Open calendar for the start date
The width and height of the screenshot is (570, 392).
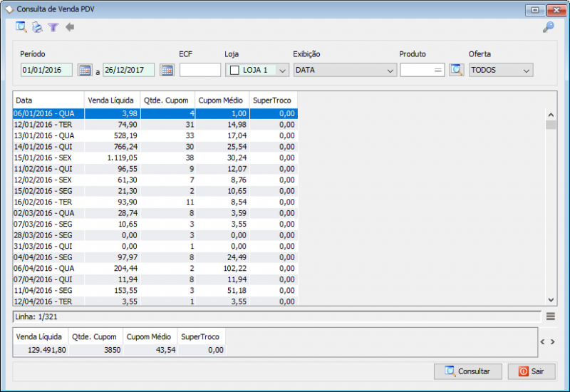85,70
